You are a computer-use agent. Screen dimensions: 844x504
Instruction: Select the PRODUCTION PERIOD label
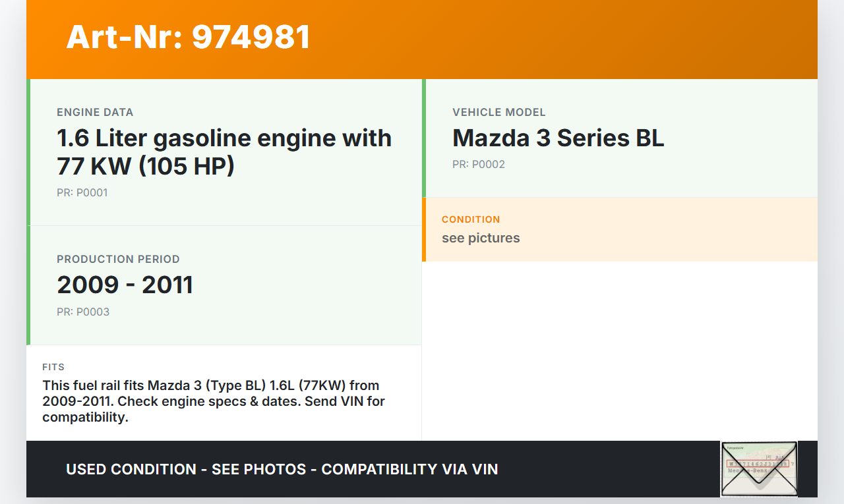[x=118, y=260]
